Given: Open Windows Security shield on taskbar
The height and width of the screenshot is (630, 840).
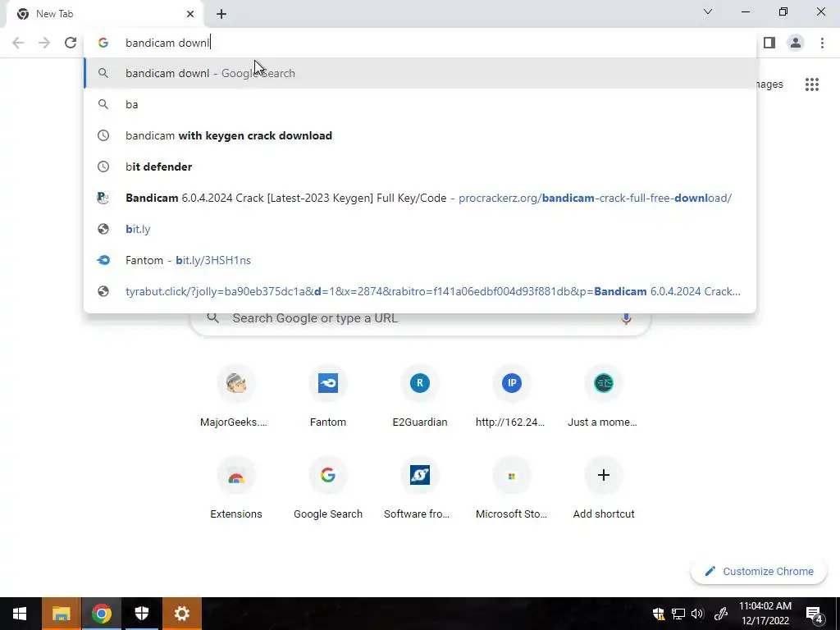Looking at the screenshot, I should 141,614.
